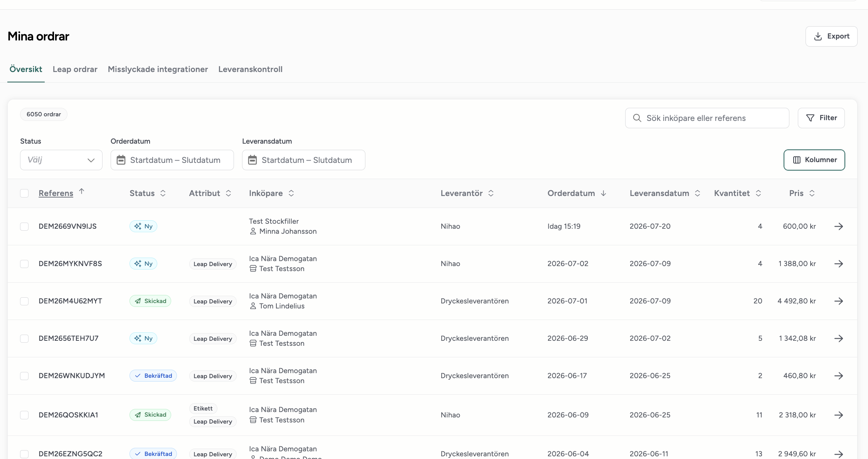The width and height of the screenshot is (868, 459).
Task: Click the Inköpare column sort icon
Action: (x=291, y=193)
